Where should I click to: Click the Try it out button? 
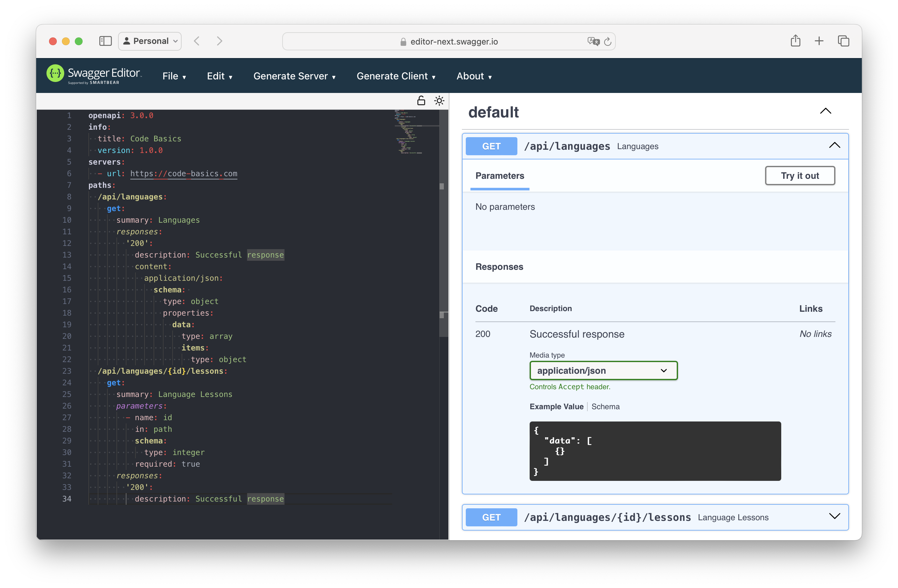(x=800, y=176)
